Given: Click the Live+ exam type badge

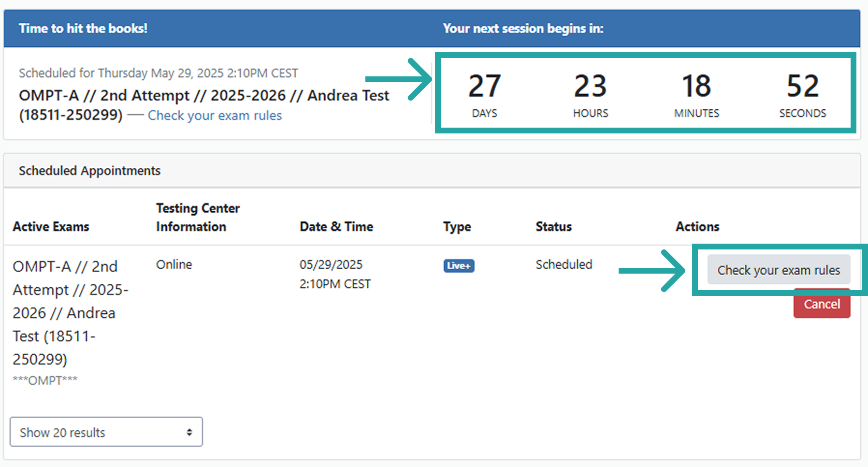Looking at the screenshot, I should [x=458, y=265].
